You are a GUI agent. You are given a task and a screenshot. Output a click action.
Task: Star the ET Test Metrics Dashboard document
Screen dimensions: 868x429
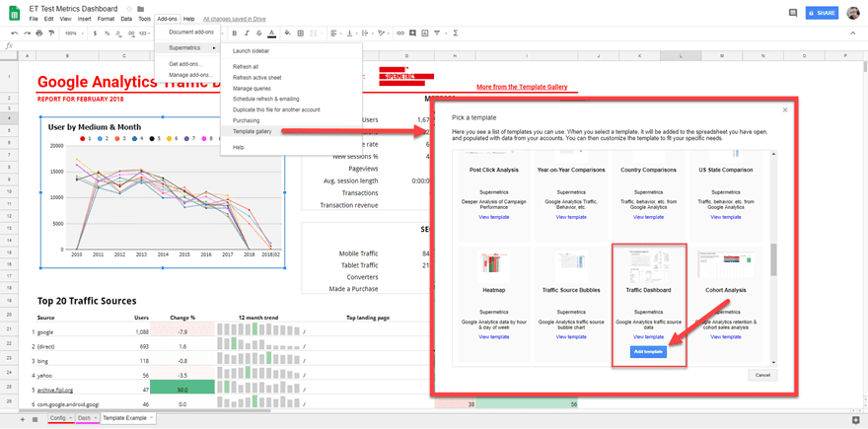click(129, 9)
